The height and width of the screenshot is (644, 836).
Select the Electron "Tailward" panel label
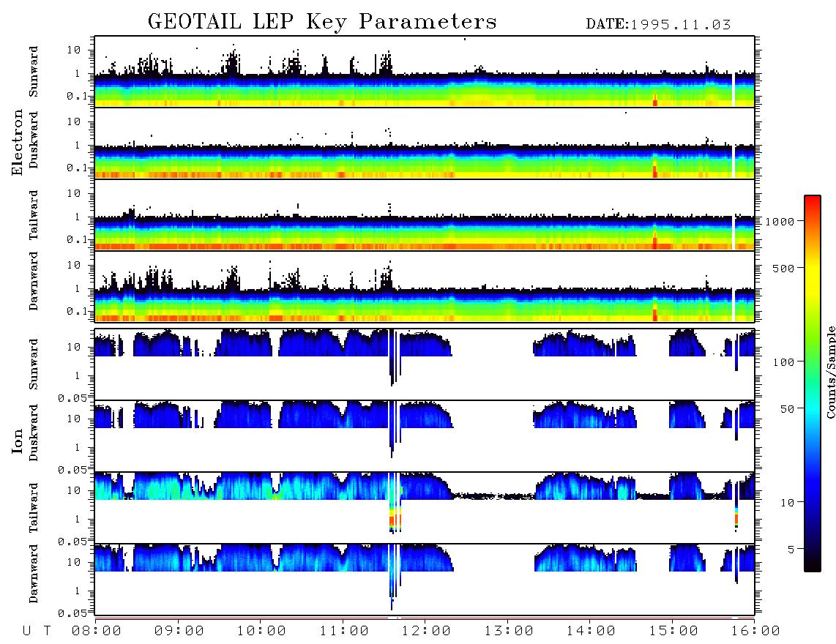point(34,214)
